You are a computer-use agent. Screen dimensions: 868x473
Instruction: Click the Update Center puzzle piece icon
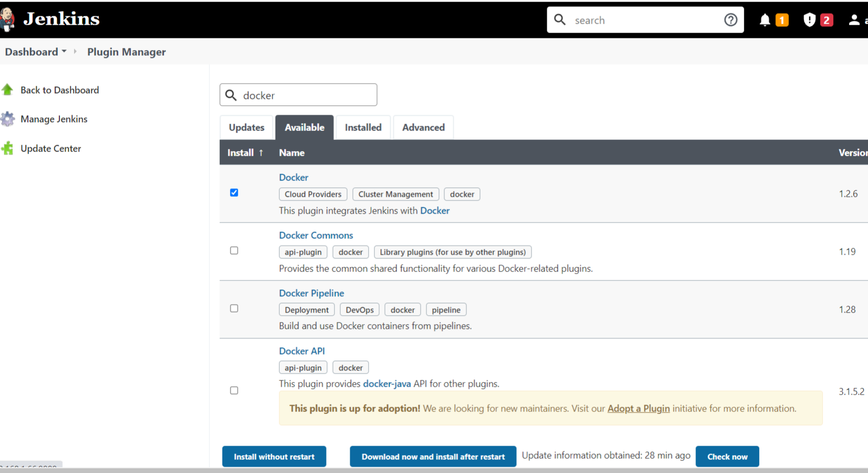(7, 148)
